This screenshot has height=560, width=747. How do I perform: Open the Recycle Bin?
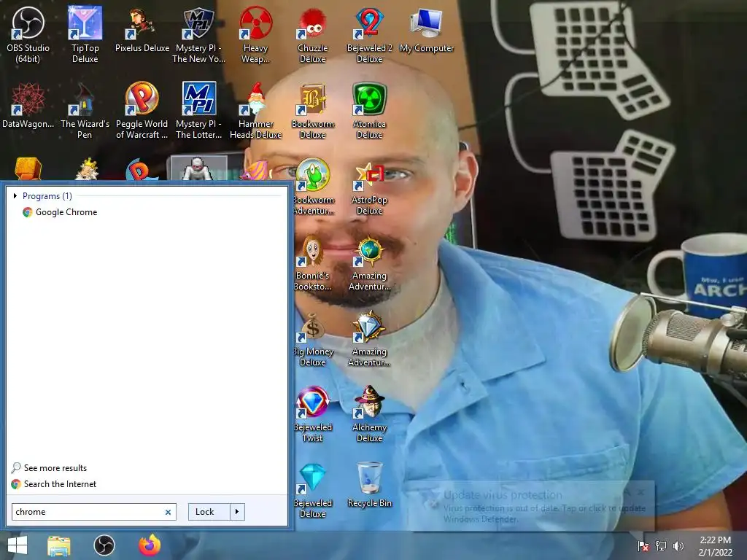370,484
